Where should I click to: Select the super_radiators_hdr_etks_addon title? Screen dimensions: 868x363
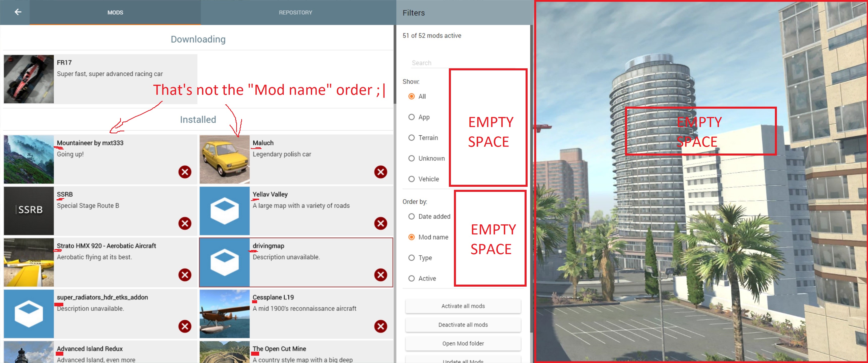point(102,297)
